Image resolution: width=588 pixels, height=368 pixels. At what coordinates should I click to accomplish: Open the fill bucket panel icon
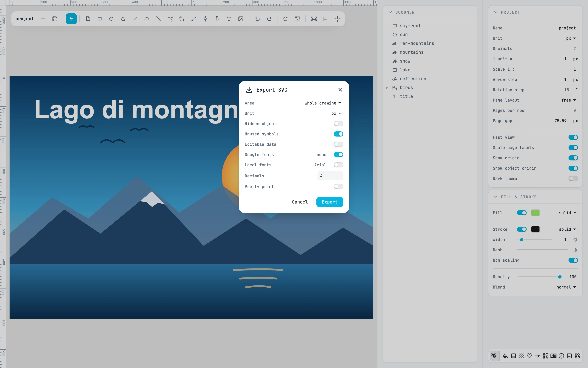[505, 356]
